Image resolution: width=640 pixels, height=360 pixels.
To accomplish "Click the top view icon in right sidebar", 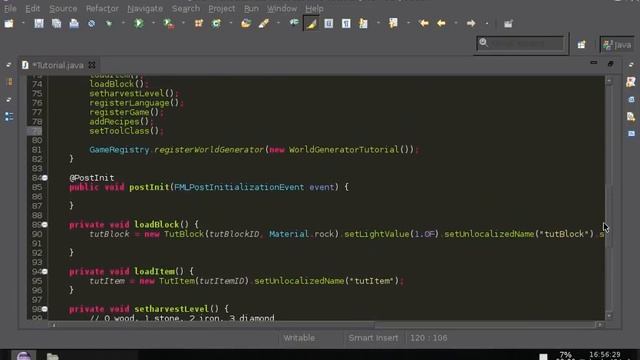I will click(631, 82).
